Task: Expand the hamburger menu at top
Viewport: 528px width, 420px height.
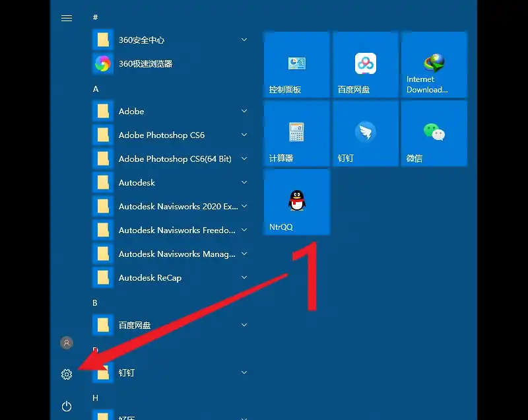Action: (x=67, y=18)
